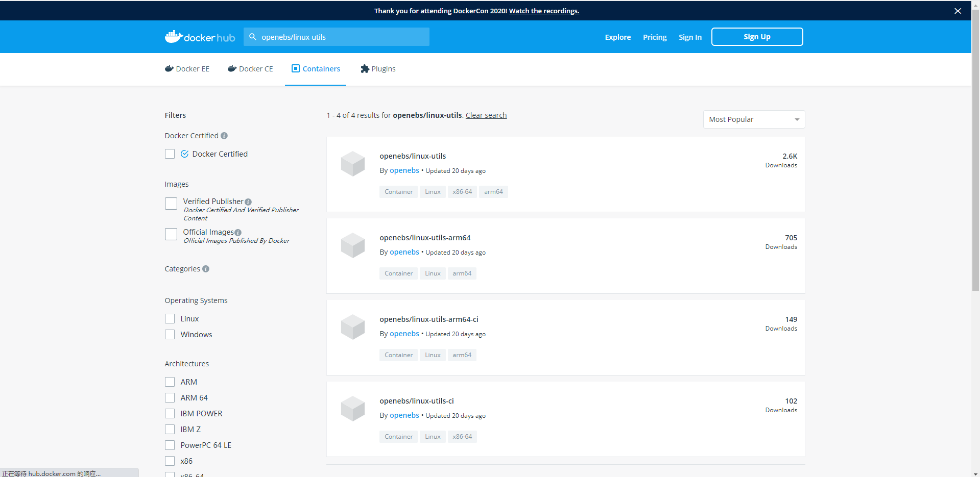Open the Plugins tab
The image size is (980, 477).
pyautogui.click(x=378, y=69)
